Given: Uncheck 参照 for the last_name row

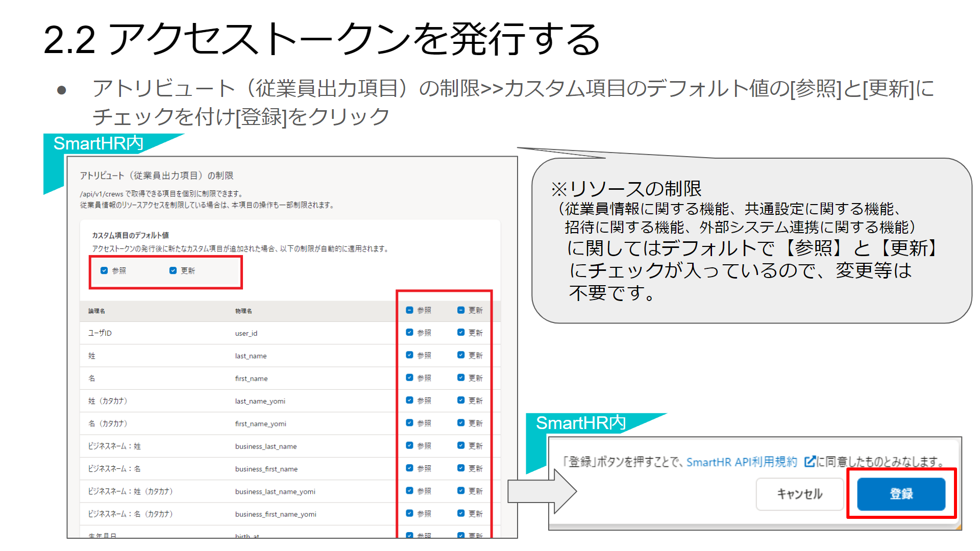Looking at the screenshot, I should click(x=409, y=355).
